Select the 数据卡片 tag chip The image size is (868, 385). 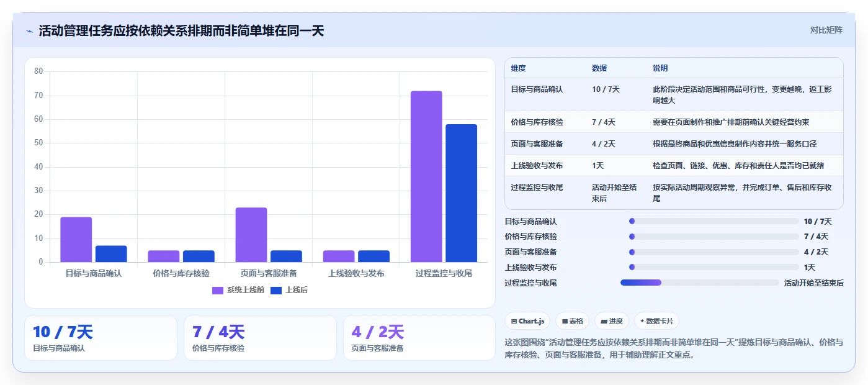(x=656, y=321)
